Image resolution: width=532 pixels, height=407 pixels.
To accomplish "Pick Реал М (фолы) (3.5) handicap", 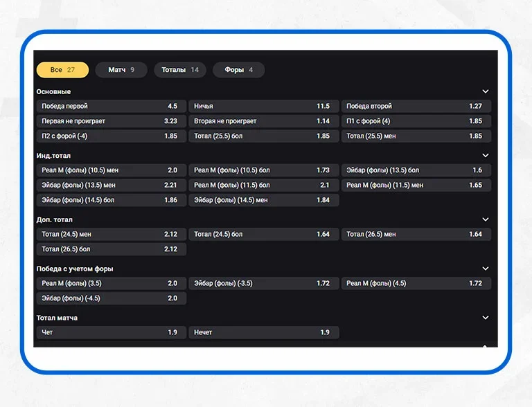I will (x=112, y=284).
